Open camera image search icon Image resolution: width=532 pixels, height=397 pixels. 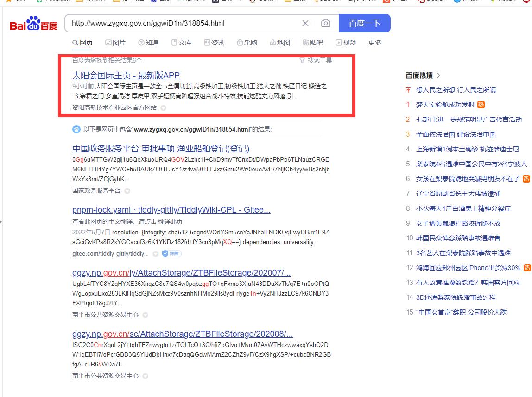pyautogui.click(x=326, y=23)
